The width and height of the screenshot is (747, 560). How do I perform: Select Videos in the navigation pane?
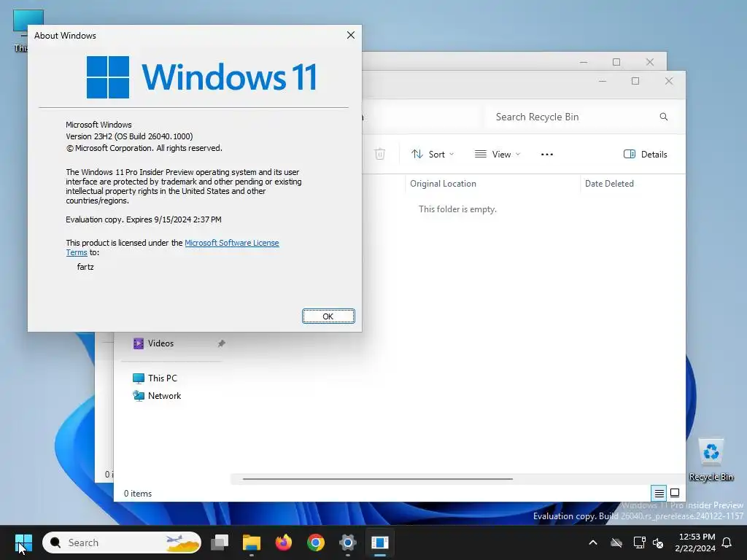click(160, 343)
